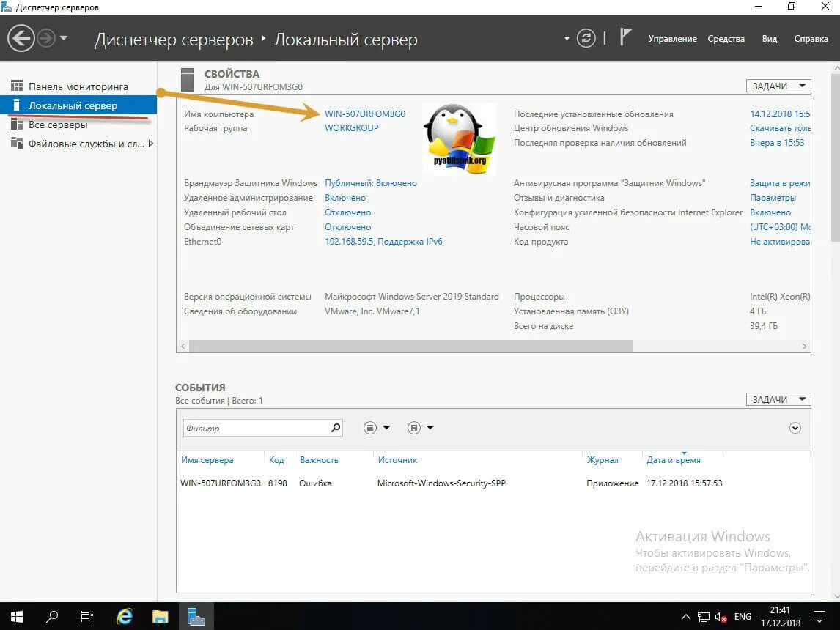Click remote administration Включено link
This screenshot has width=840, height=630.
(x=345, y=198)
